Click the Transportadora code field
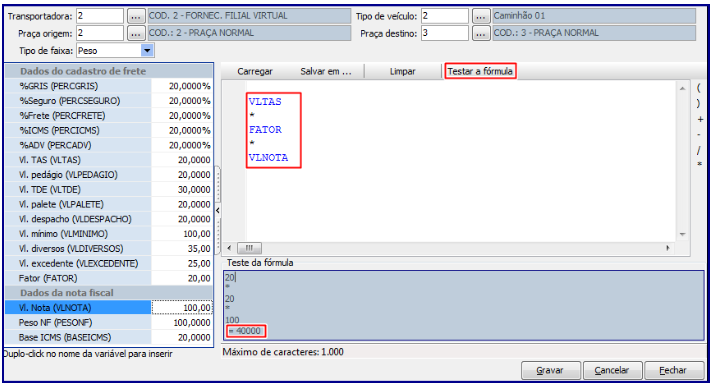The height and width of the screenshot is (387, 713). click(100, 16)
